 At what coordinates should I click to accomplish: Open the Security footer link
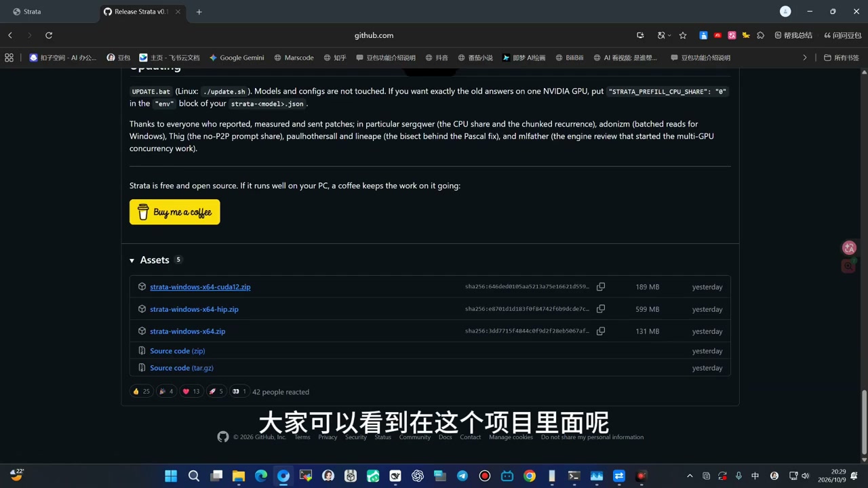pyautogui.click(x=356, y=437)
